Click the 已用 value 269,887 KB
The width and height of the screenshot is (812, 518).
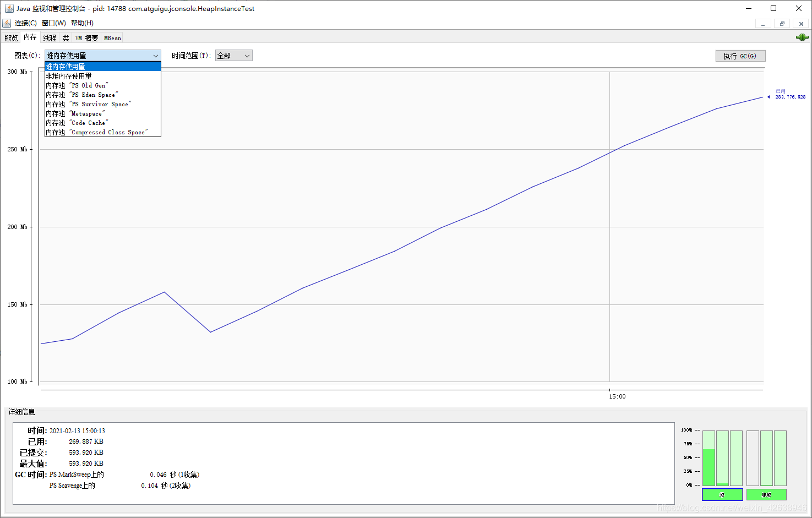click(x=86, y=441)
